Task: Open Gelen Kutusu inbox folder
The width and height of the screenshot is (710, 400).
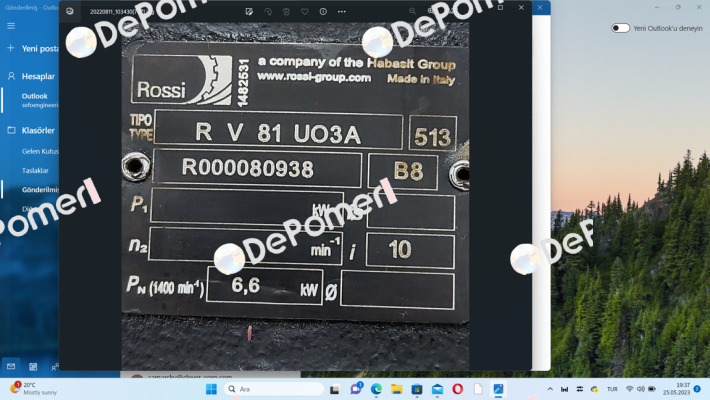Action: click(x=40, y=151)
